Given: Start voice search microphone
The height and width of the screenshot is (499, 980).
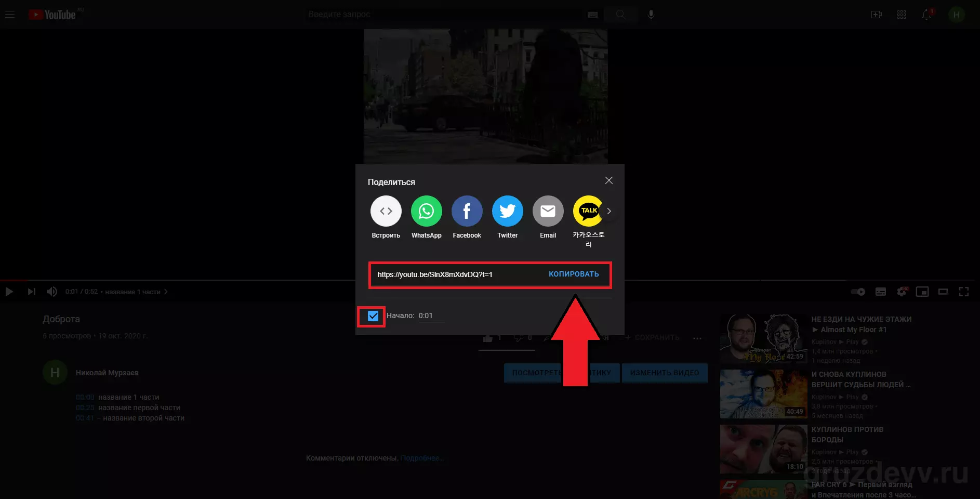Looking at the screenshot, I should (x=651, y=15).
